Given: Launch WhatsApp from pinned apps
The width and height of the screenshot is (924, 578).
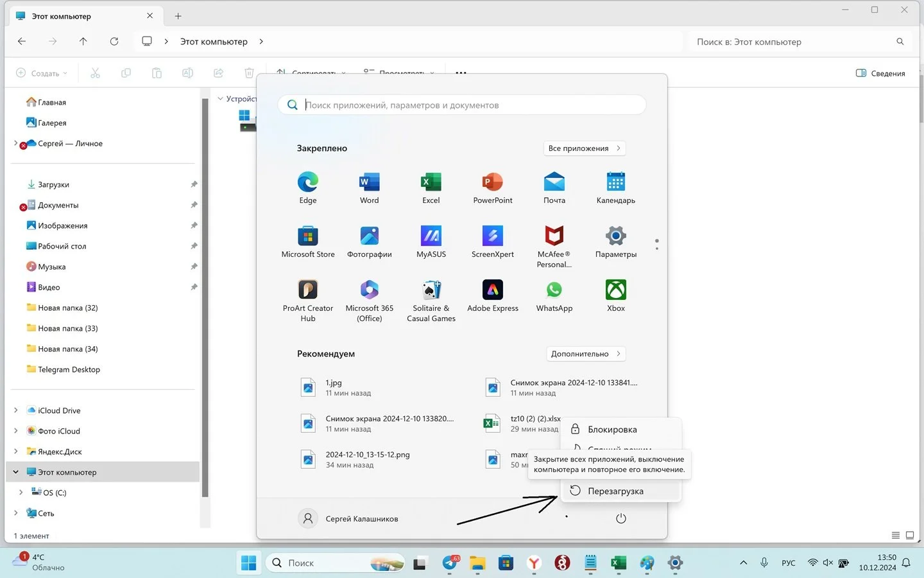Looking at the screenshot, I should (x=554, y=296).
